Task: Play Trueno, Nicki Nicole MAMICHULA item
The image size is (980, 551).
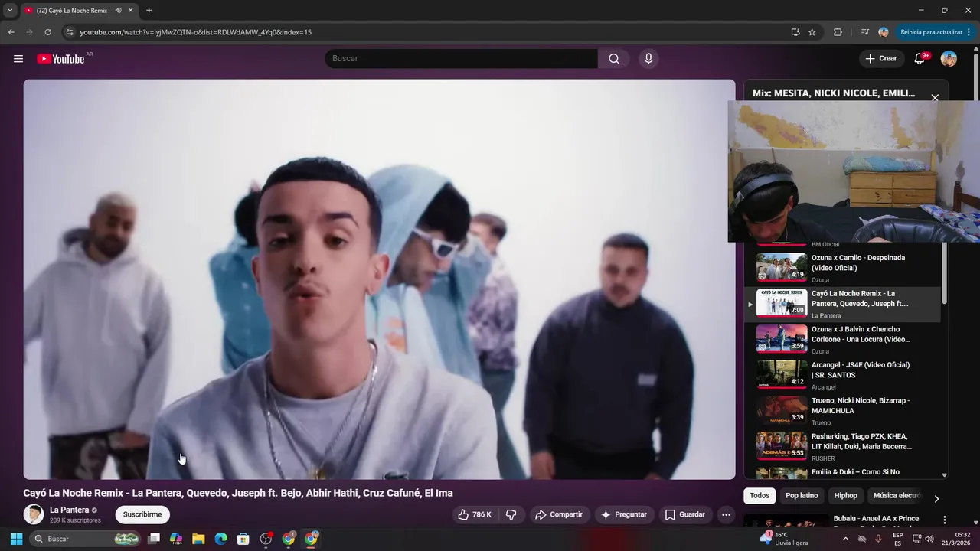Action: [843, 411]
